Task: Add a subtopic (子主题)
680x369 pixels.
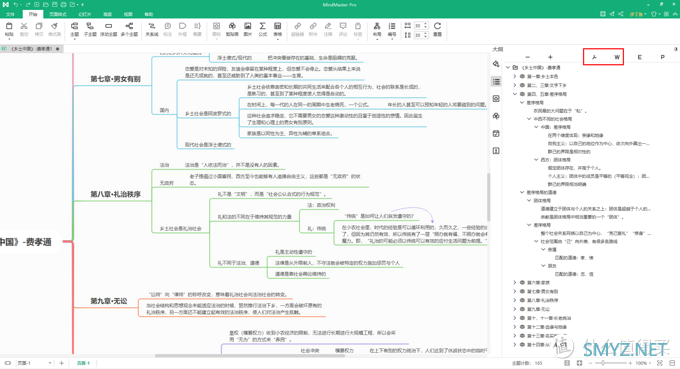Action: [x=90, y=29]
